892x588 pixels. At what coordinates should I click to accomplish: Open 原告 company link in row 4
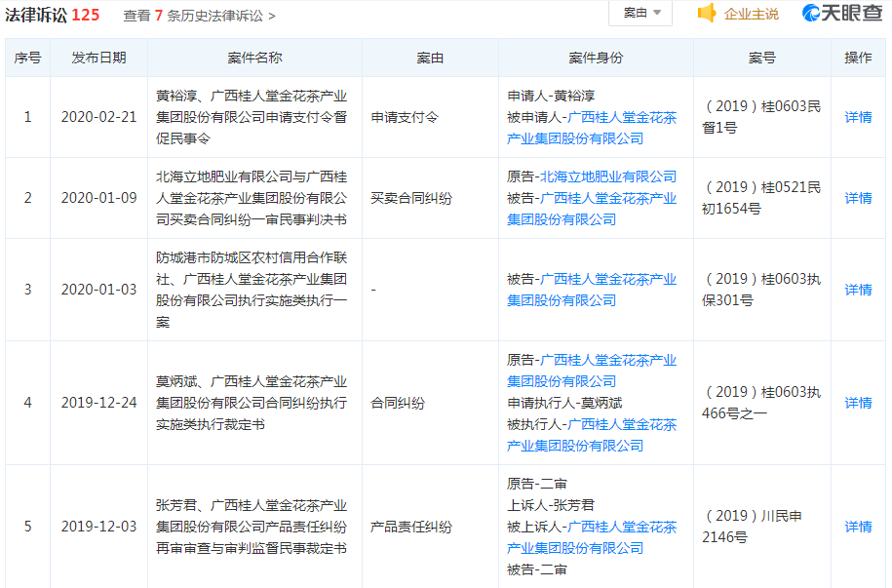[592, 371]
